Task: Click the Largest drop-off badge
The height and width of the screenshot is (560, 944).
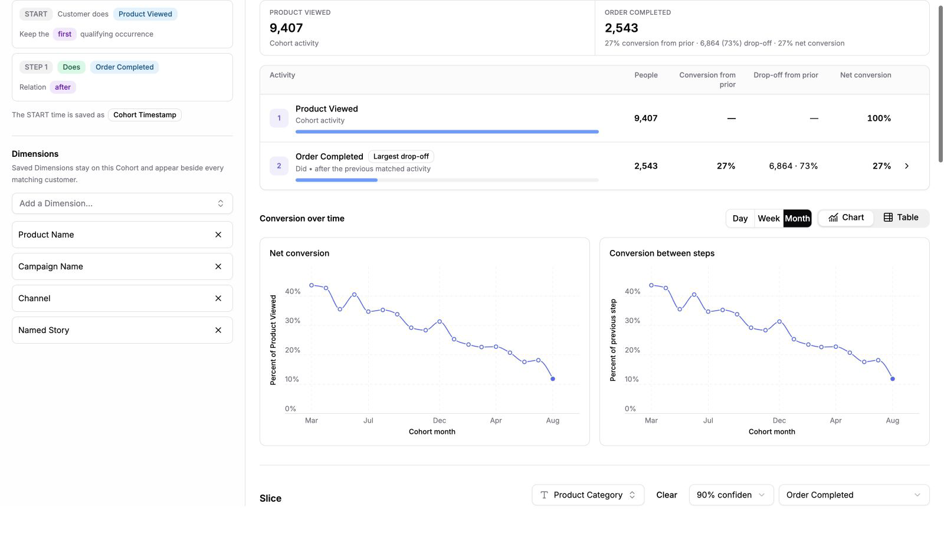Action: coord(401,156)
